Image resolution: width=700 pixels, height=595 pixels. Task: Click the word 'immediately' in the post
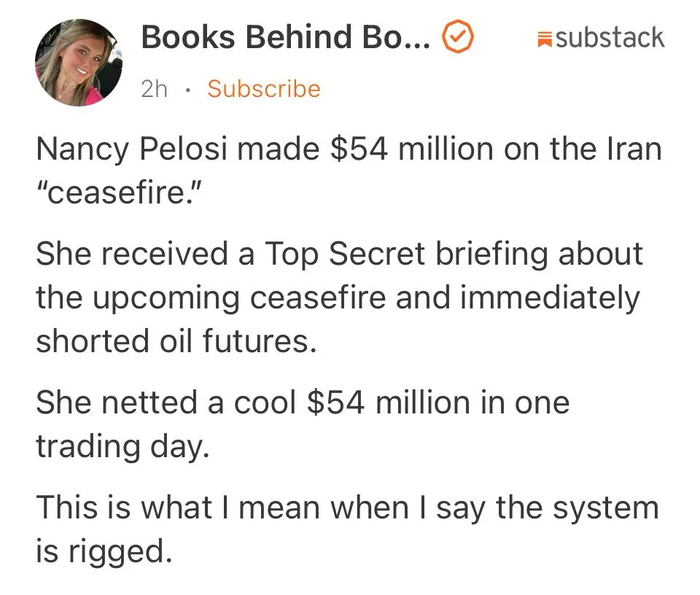560,298
